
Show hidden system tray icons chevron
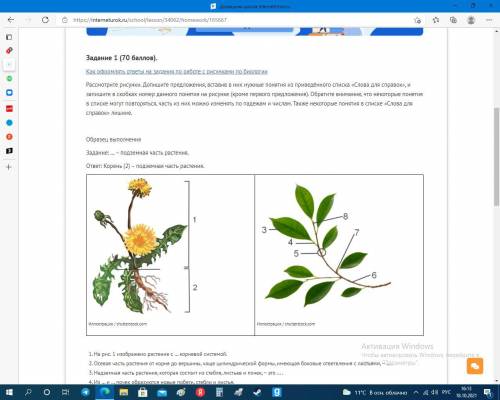click(x=416, y=392)
